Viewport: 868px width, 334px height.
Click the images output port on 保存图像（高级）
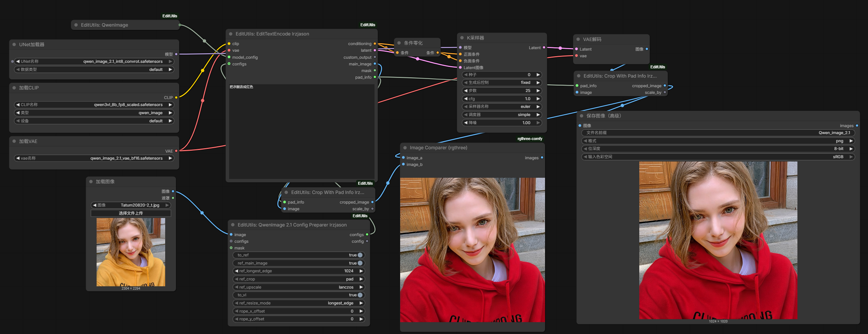click(x=857, y=126)
